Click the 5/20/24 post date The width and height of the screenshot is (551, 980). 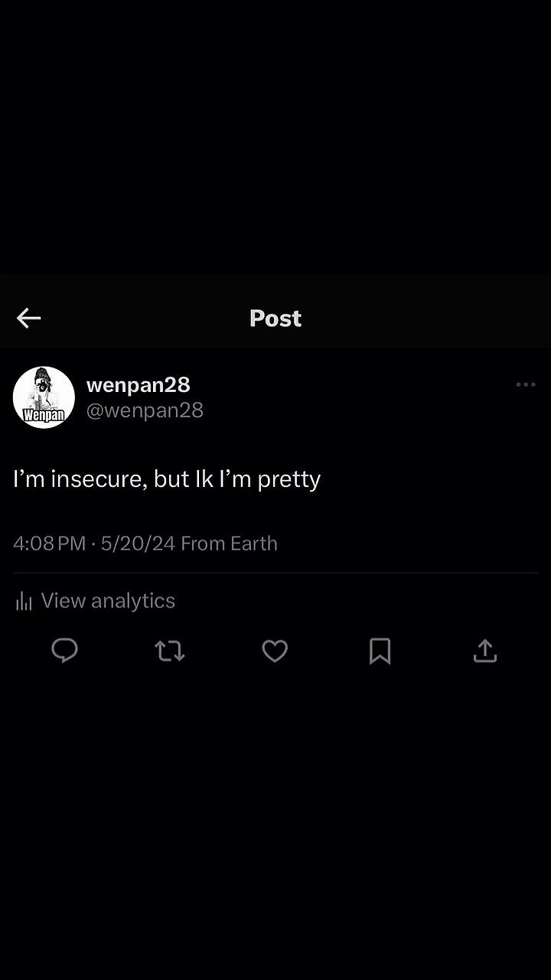pyautogui.click(x=138, y=544)
